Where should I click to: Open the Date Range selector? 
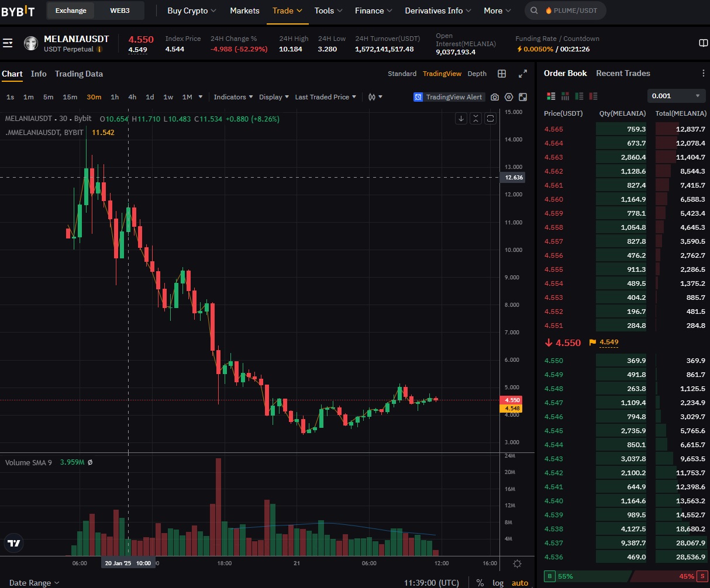tap(35, 583)
